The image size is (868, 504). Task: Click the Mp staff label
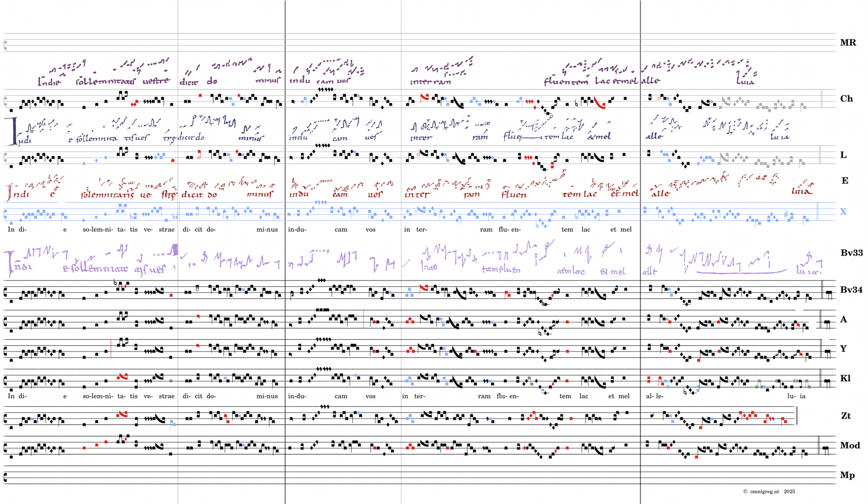point(848,475)
